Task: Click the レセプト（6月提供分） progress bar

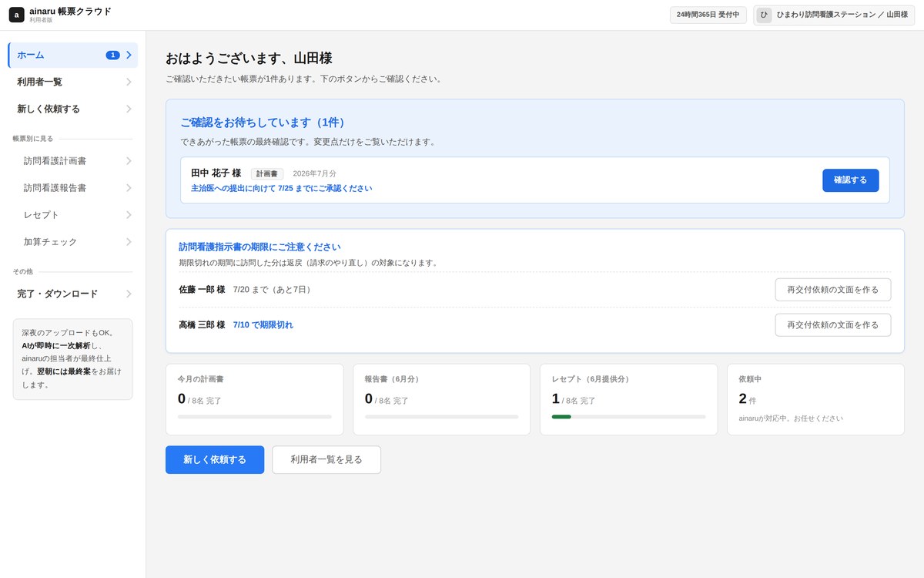Action: (629, 417)
